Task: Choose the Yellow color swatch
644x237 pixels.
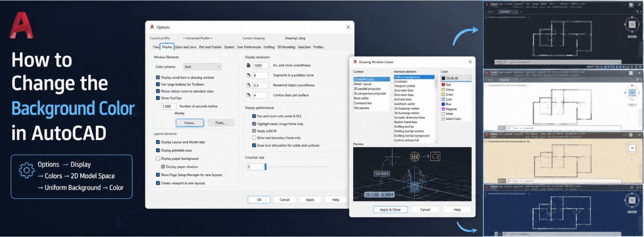Action: pyautogui.click(x=444, y=90)
